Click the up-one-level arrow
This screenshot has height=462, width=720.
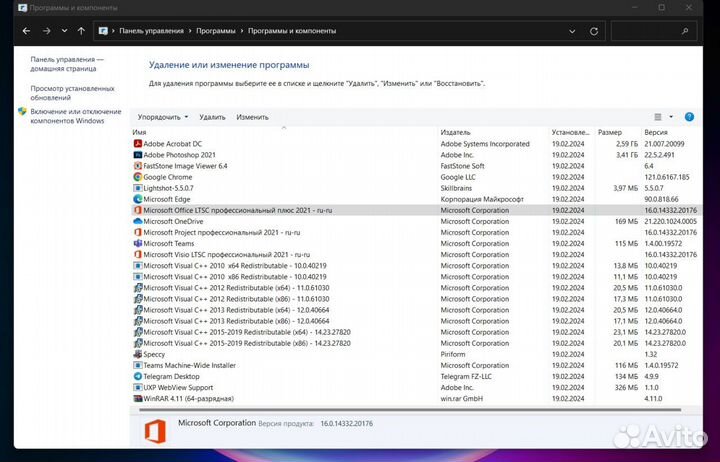[x=81, y=31]
